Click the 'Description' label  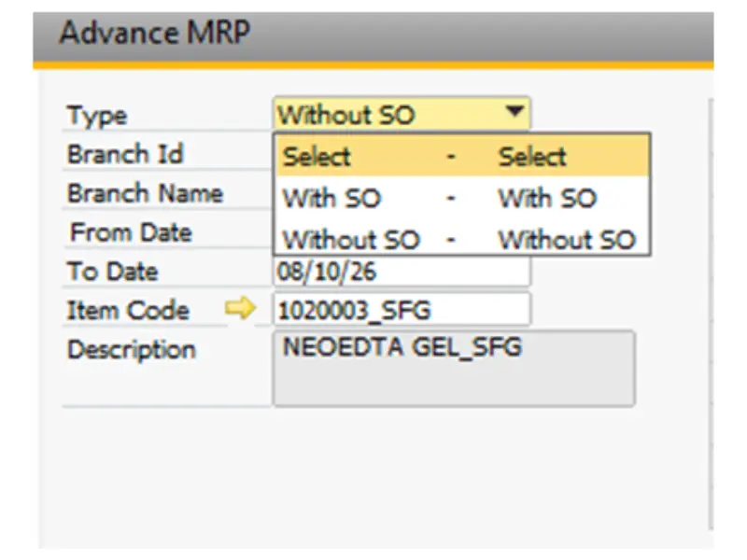(132, 350)
